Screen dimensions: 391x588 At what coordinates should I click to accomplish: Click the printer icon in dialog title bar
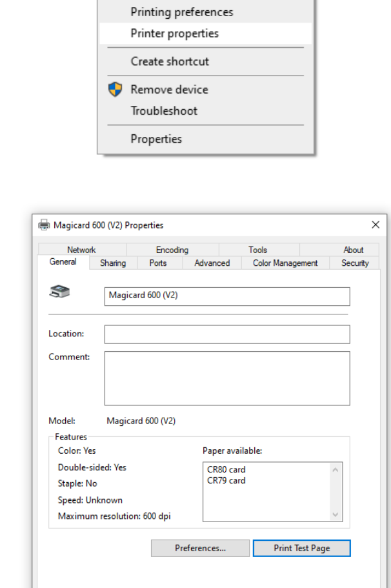tap(44, 225)
